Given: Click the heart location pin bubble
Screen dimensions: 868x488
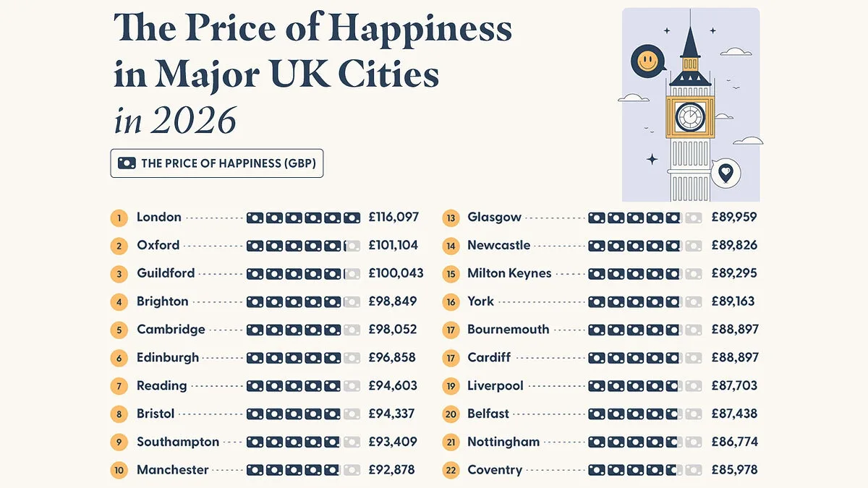Looking at the screenshot, I should (x=726, y=173).
